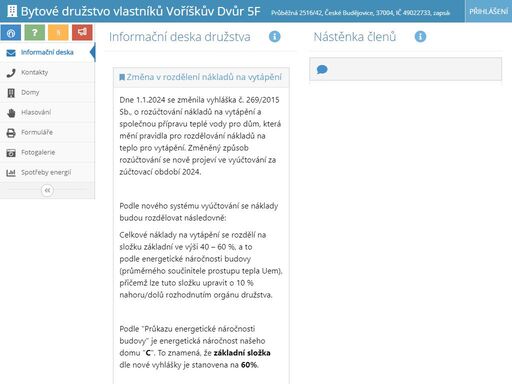The width and height of the screenshot is (512, 384).
Task: Click info icon beside Nástěnka členů heading
Action: [420, 36]
